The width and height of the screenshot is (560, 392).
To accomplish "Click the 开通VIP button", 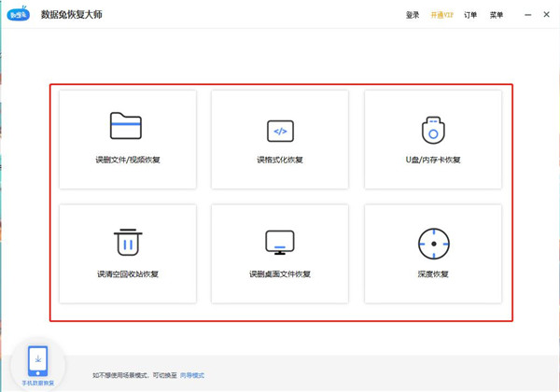I will click(x=441, y=15).
